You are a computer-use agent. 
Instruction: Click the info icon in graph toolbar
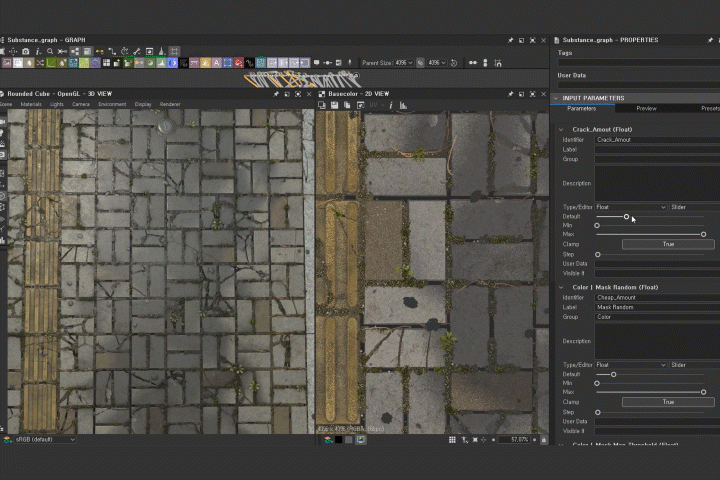tap(38, 51)
